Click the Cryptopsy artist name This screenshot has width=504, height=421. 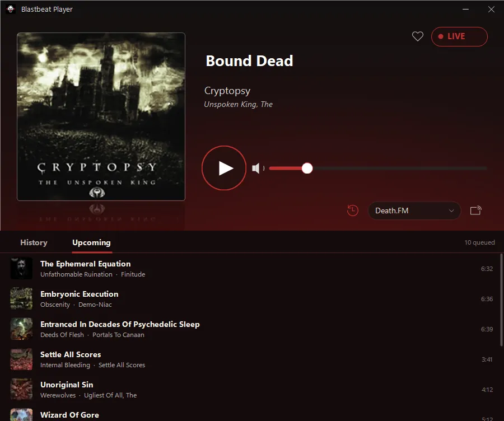227,91
